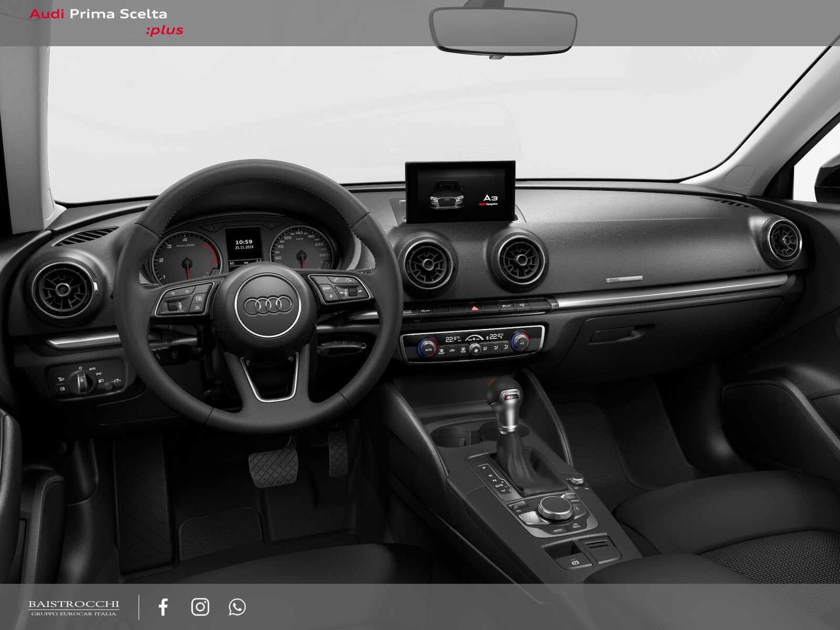Toggle the electronic parking brake switch
The height and width of the screenshot is (630, 840).
(x=575, y=563)
